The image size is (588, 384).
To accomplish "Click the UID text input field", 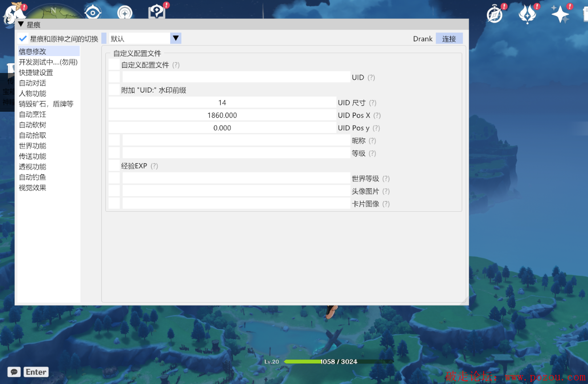I will [236, 77].
